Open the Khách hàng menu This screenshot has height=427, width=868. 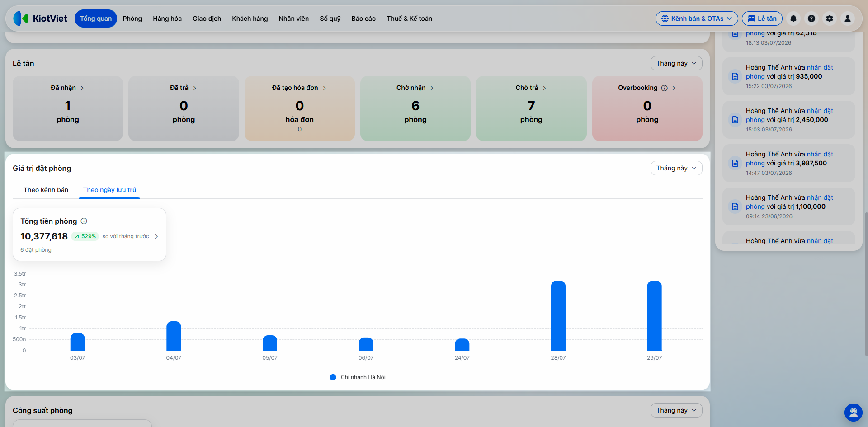250,19
